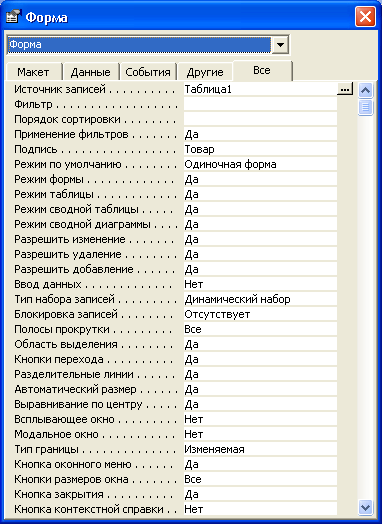Image resolution: width=382 pixels, height=524 pixels.
Task: Click the Режим сводной таблицы value
Action: coord(260,209)
